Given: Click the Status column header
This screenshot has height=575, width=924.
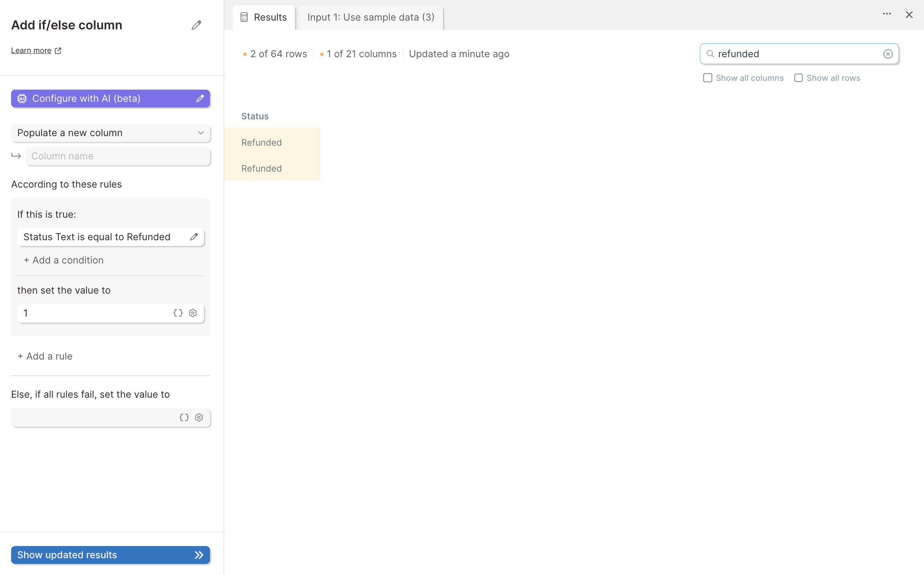Looking at the screenshot, I should click(x=255, y=116).
